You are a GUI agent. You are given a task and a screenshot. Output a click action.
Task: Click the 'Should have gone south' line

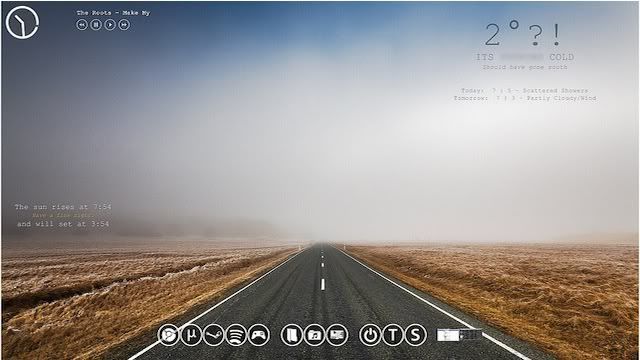pyautogui.click(x=525, y=67)
